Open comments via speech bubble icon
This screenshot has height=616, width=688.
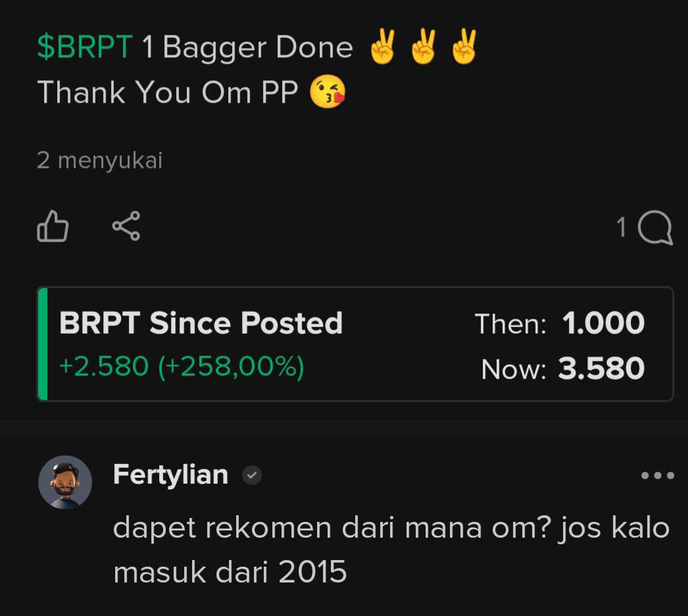click(655, 228)
